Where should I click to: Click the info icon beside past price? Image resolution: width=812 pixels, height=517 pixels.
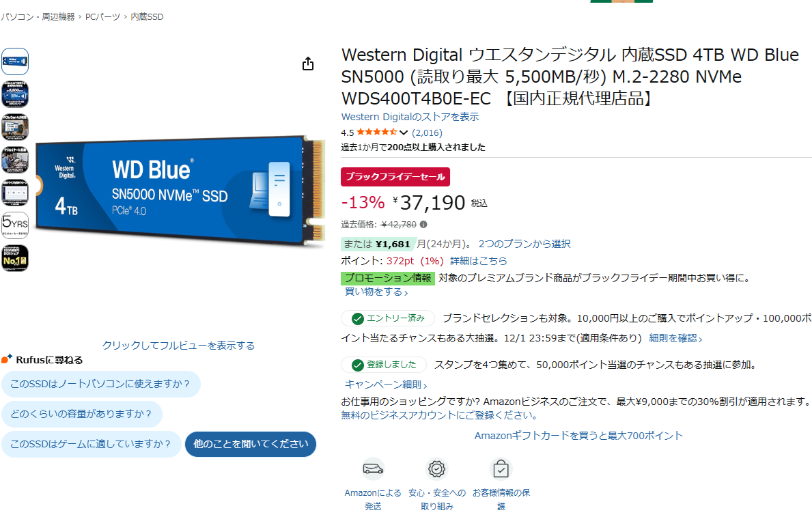423,224
